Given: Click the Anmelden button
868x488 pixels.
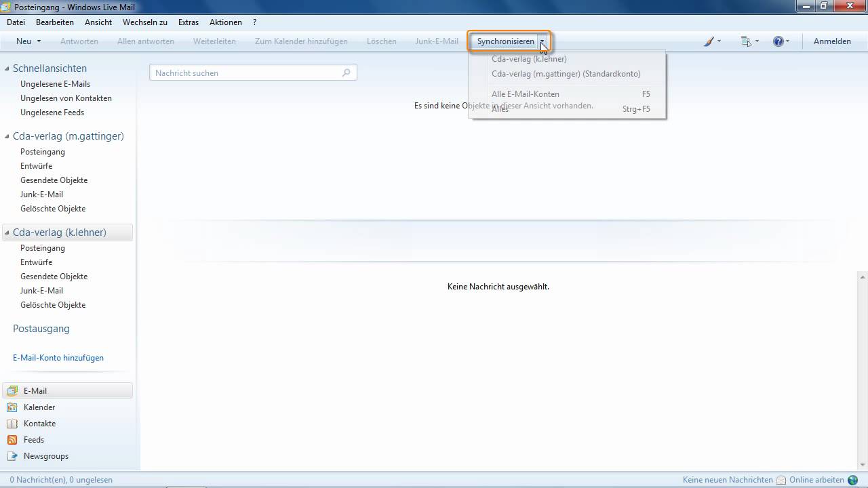Looking at the screenshot, I should point(832,41).
